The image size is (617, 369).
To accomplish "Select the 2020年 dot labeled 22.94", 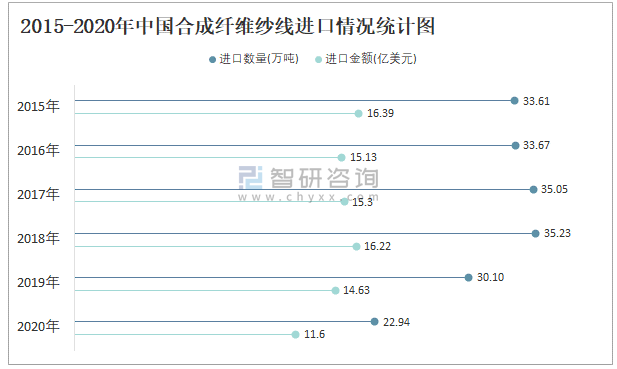I will pos(375,322).
